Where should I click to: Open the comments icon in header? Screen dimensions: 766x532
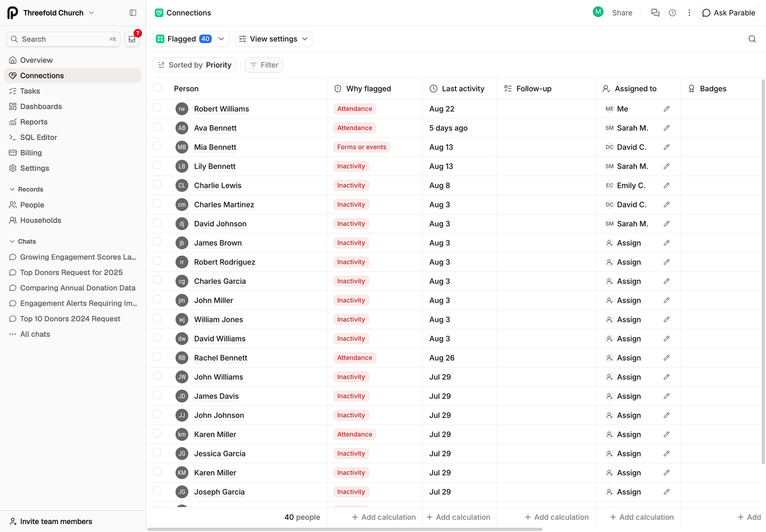(655, 13)
